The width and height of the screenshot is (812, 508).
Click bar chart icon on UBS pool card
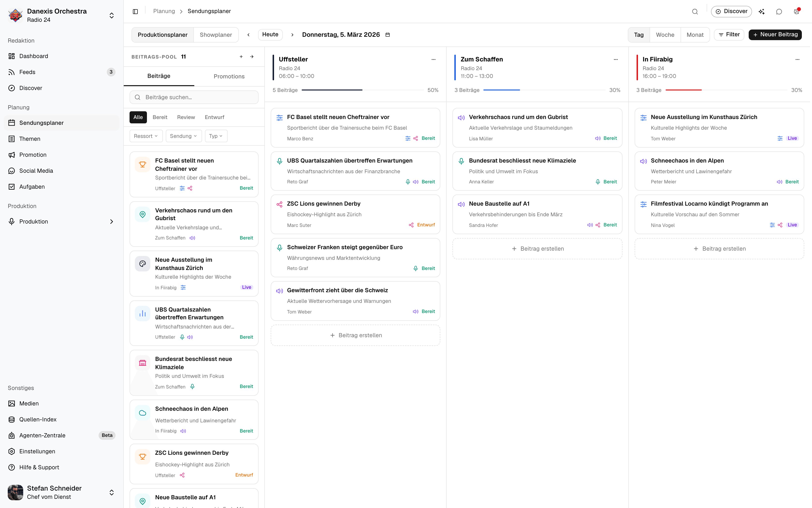click(x=143, y=314)
